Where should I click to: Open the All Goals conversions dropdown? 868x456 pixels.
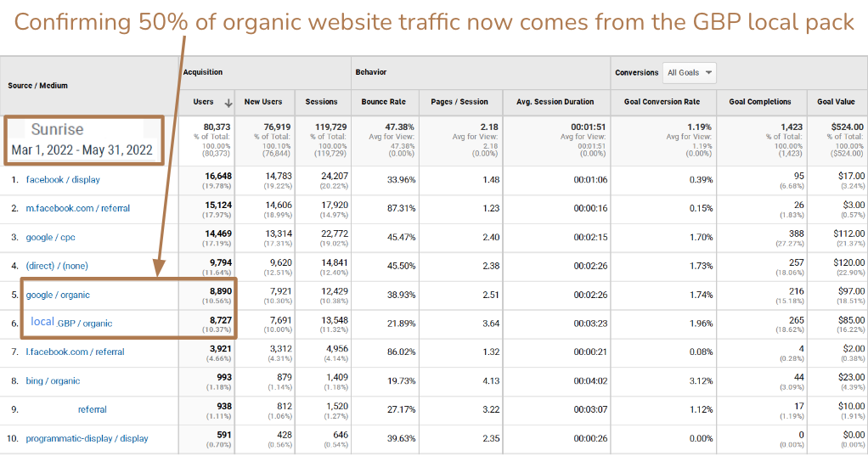[689, 73]
